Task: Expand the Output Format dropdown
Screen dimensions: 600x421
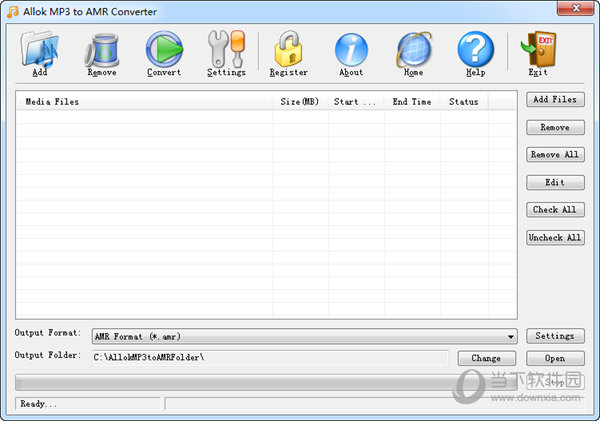Action: tap(305, 336)
